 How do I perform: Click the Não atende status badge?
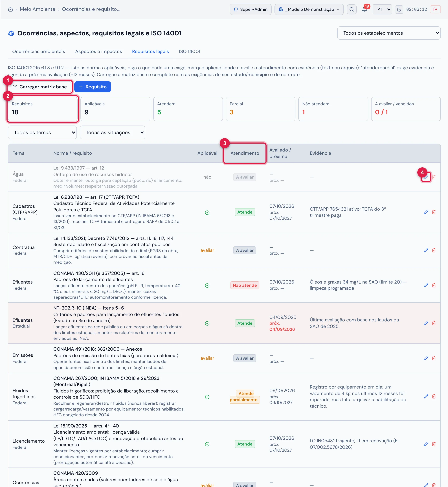tap(245, 285)
